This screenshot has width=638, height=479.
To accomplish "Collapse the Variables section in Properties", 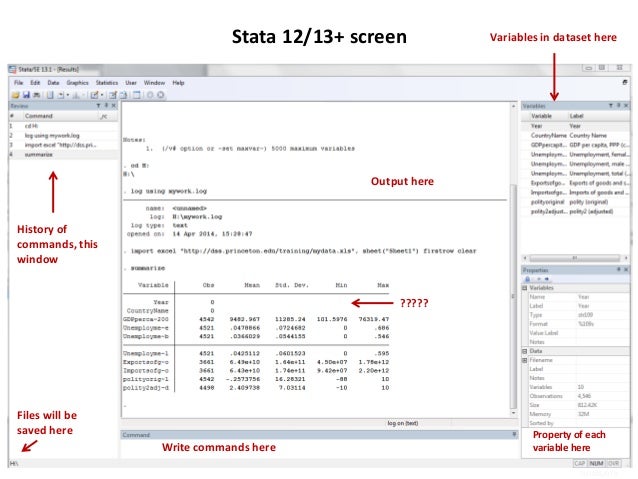I will 525,288.
